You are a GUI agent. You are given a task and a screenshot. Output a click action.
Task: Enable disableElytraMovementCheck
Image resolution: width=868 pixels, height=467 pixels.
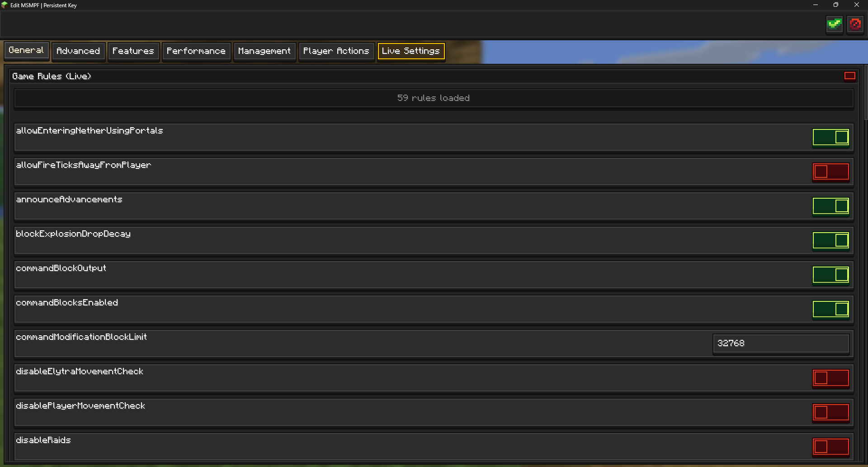click(x=830, y=378)
